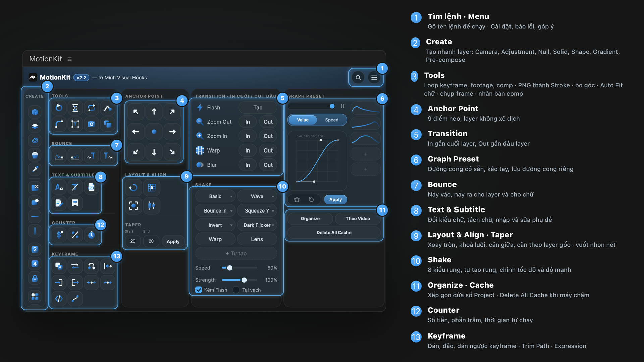Click the Taper Start value field
644x362 pixels.
pyautogui.click(x=133, y=241)
